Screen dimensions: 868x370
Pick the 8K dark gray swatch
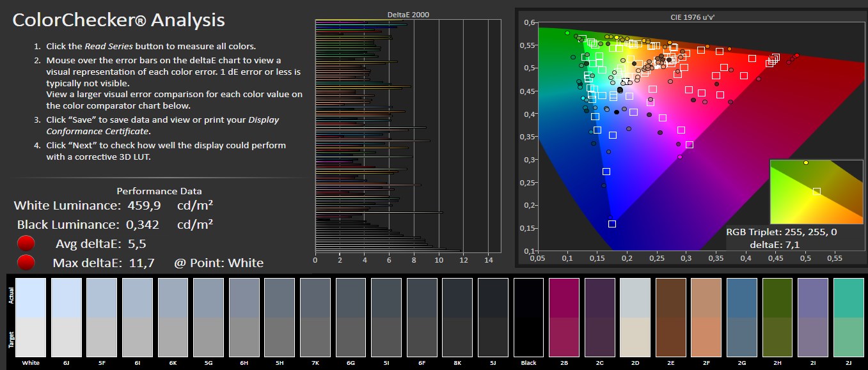coord(457,317)
